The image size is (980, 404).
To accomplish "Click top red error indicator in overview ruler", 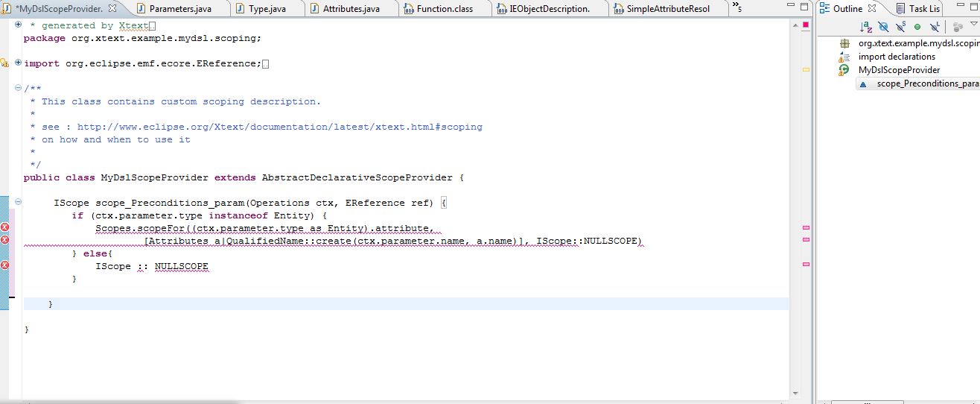I will click(x=806, y=26).
